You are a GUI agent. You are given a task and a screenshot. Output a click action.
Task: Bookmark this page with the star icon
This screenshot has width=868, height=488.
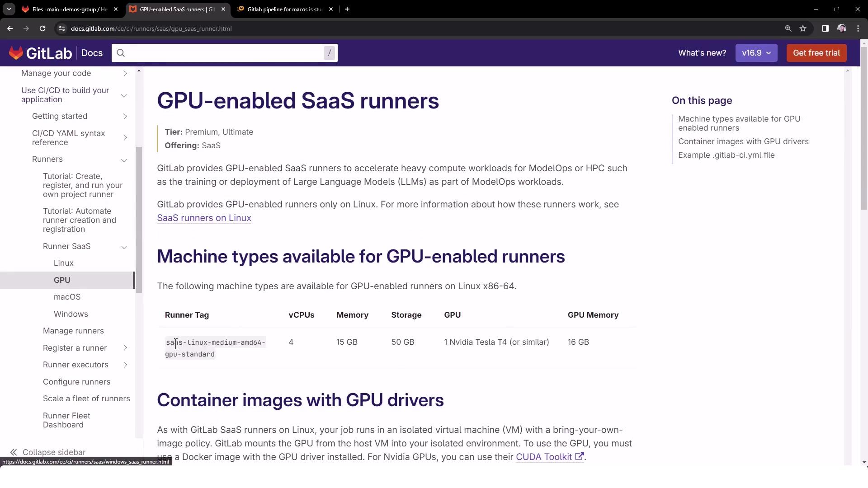click(803, 28)
